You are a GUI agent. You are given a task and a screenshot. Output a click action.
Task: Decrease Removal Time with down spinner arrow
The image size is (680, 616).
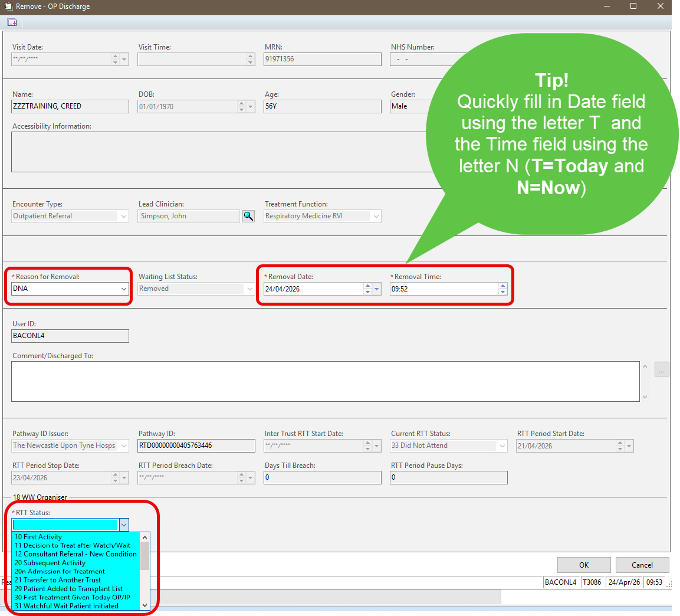point(502,292)
